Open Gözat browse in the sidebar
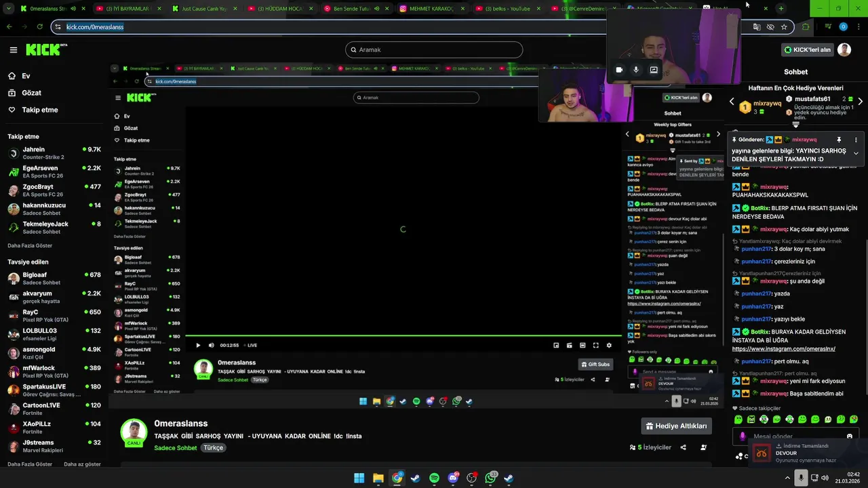This screenshot has width=868, height=488. coord(31,93)
